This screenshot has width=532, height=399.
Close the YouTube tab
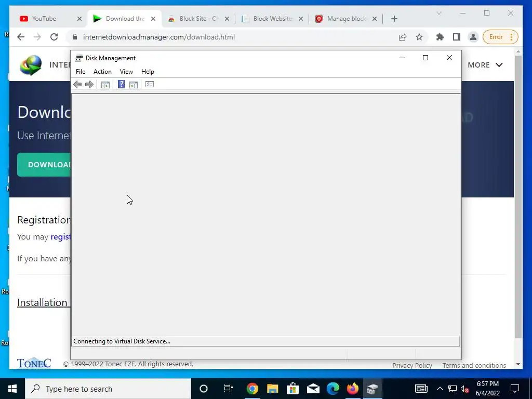[x=79, y=19]
